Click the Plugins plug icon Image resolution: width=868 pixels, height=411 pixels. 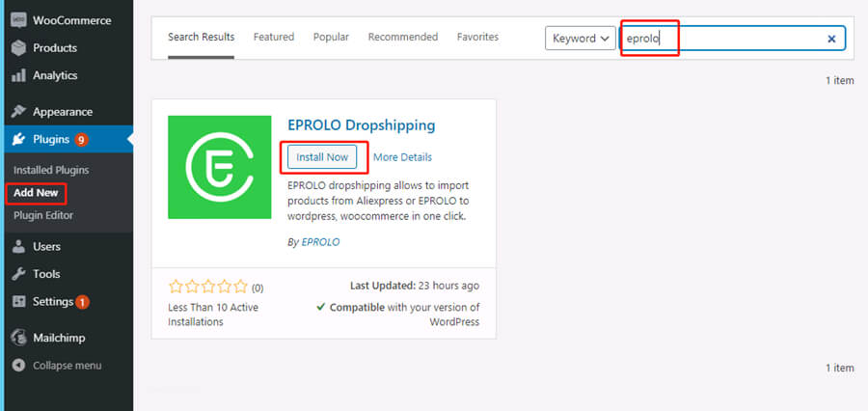19,140
